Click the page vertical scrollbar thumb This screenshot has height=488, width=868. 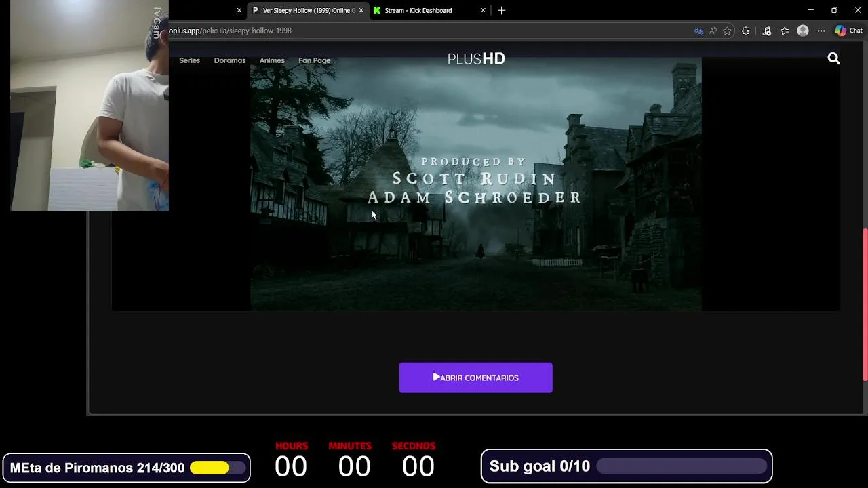click(x=865, y=305)
